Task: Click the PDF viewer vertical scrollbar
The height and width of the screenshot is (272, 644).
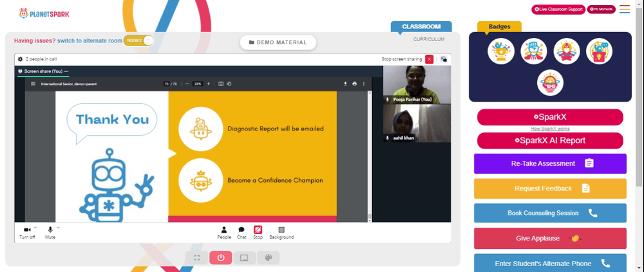Action: click(370, 156)
